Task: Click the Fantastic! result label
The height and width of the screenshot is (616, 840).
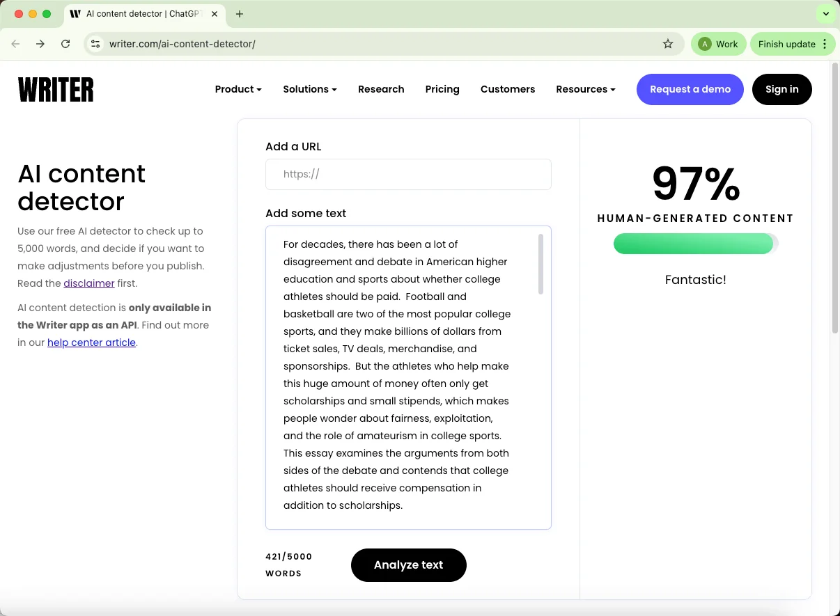Action: click(695, 280)
